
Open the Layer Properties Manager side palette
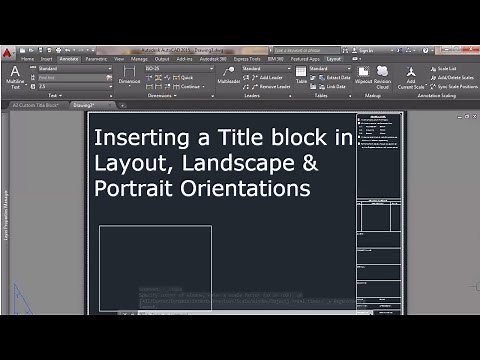click(x=6, y=215)
